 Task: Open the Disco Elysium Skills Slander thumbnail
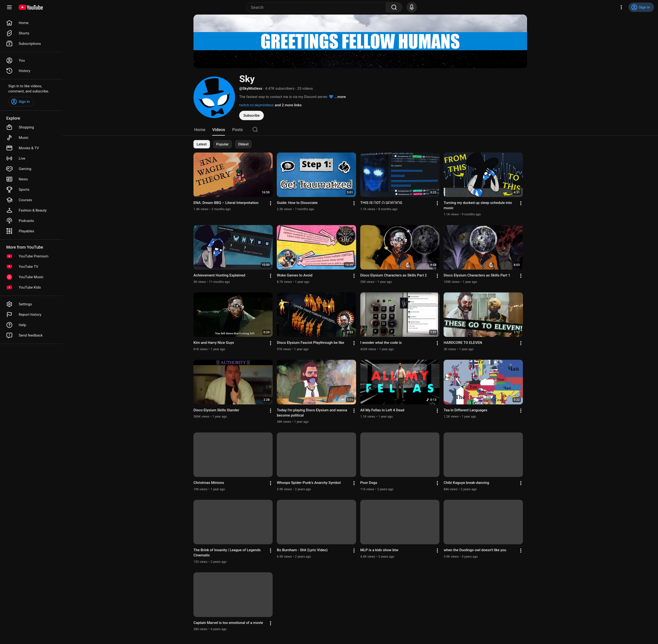[233, 382]
